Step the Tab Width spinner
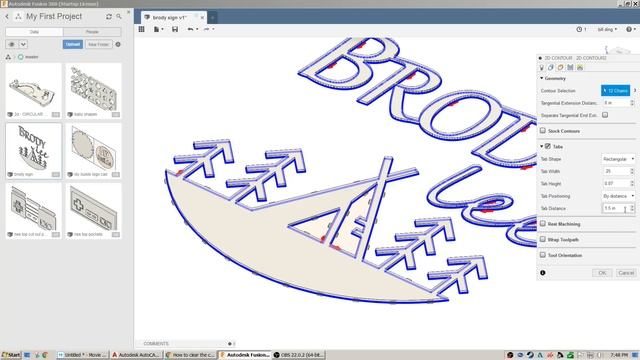 632,171
